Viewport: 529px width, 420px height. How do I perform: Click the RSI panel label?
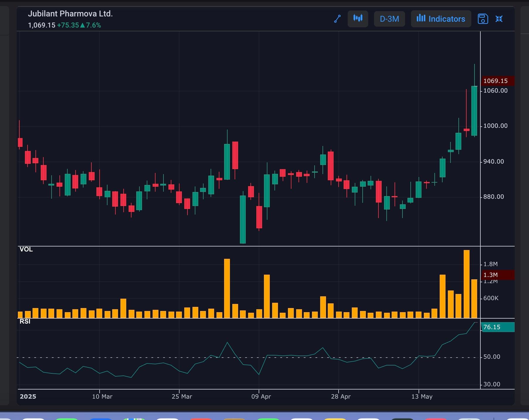point(25,322)
